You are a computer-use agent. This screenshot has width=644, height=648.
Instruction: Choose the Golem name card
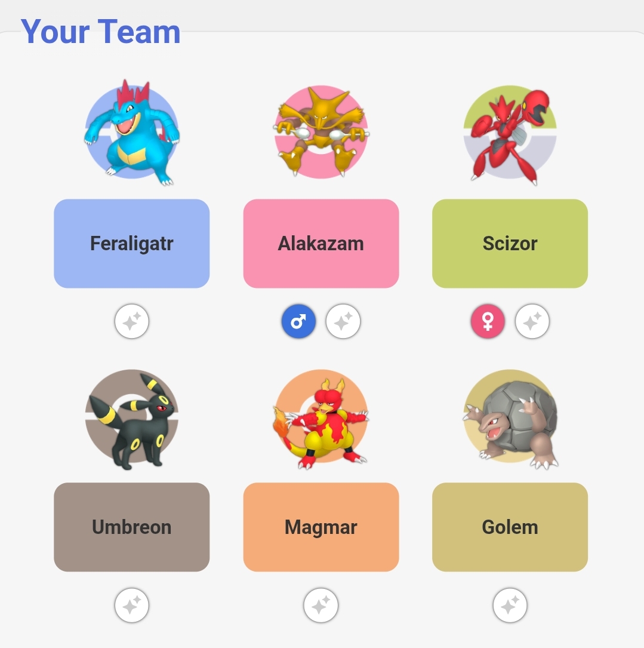click(510, 527)
